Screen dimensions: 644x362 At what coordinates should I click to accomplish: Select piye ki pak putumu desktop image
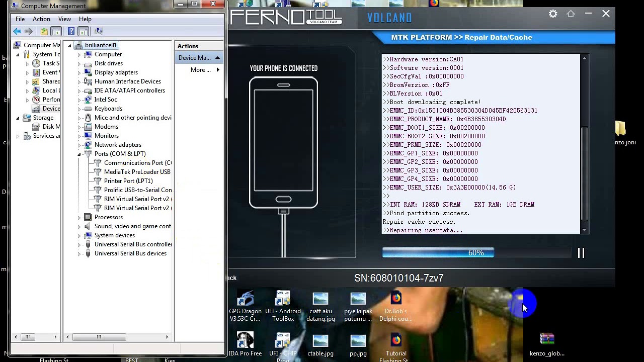(x=358, y=307)
